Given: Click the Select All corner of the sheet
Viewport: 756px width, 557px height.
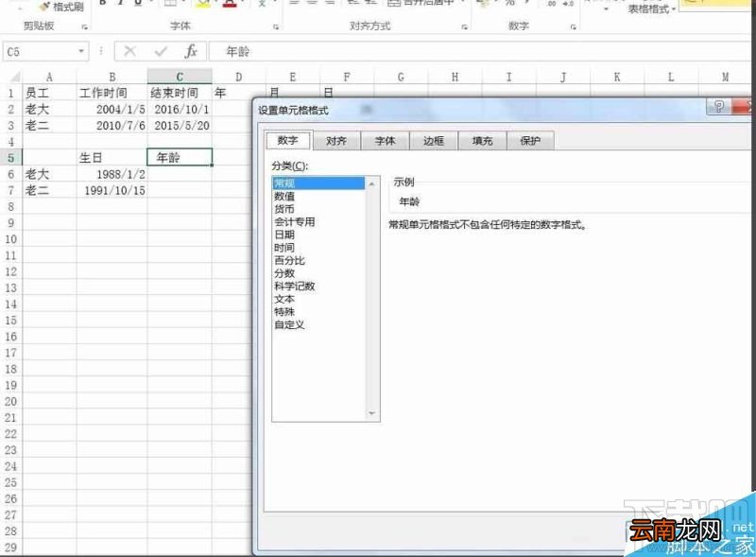Looking at the screenshot, I should (x=15, y=77).
